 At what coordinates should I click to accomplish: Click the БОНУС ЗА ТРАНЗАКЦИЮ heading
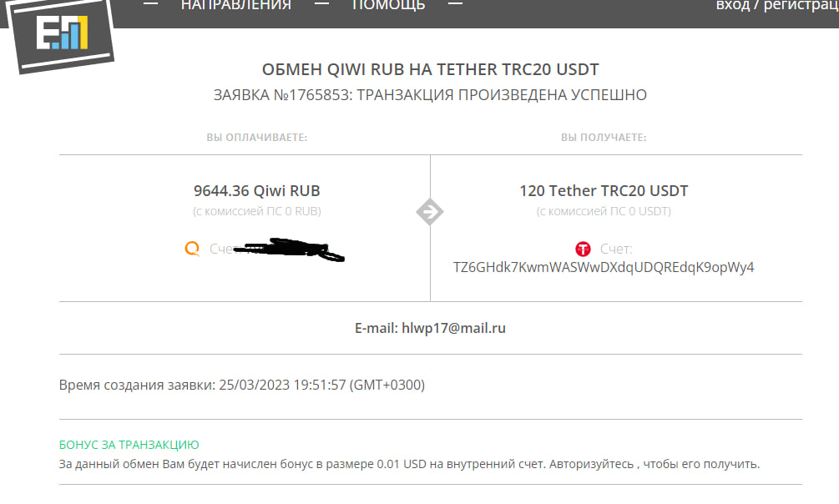(x=129, y=445)
